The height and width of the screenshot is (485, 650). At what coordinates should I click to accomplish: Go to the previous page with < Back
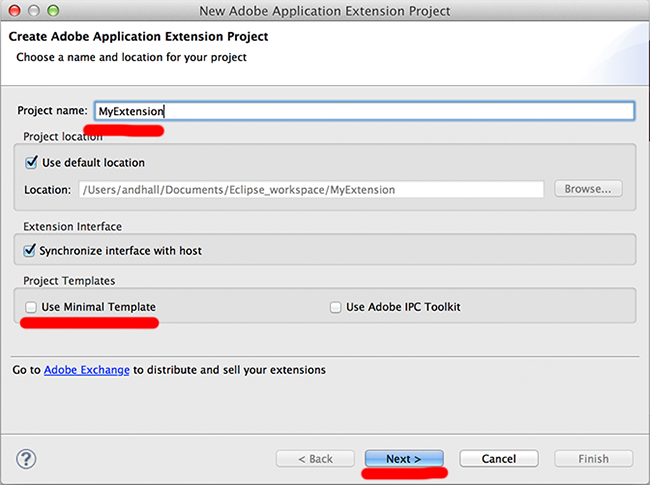coord(315,459)
